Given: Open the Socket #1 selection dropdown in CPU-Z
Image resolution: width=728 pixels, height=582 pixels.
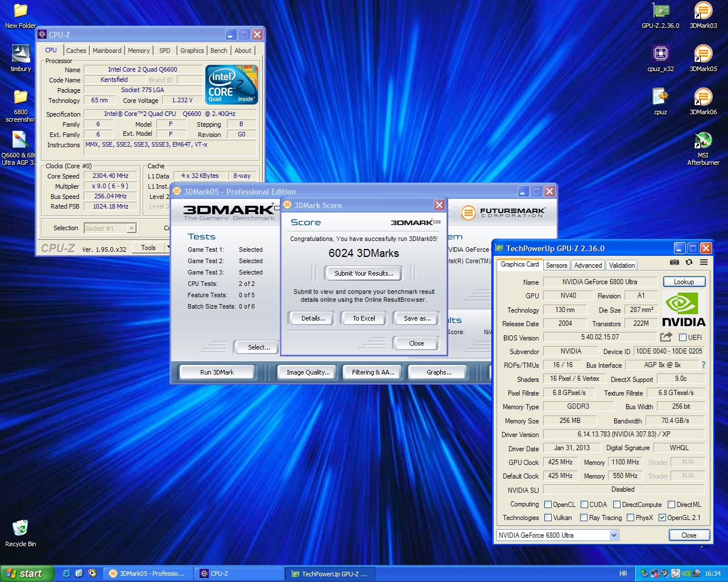Looking at the screenshot, I should coord(131,228).
